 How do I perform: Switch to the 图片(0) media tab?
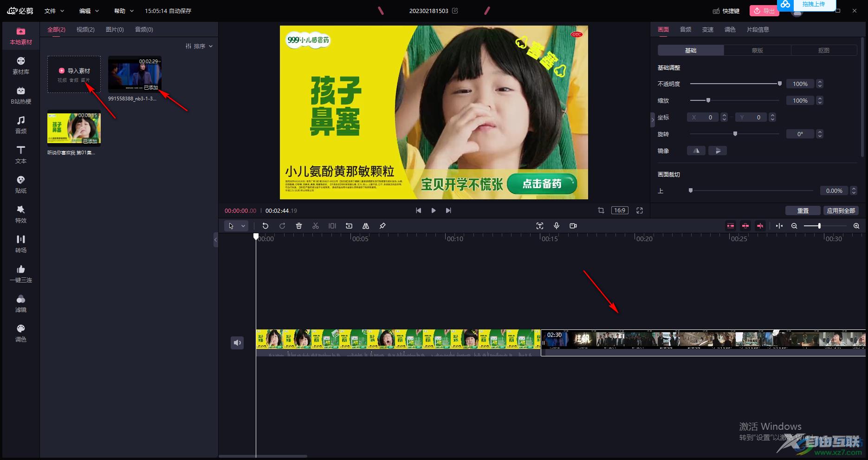[115, 29]
